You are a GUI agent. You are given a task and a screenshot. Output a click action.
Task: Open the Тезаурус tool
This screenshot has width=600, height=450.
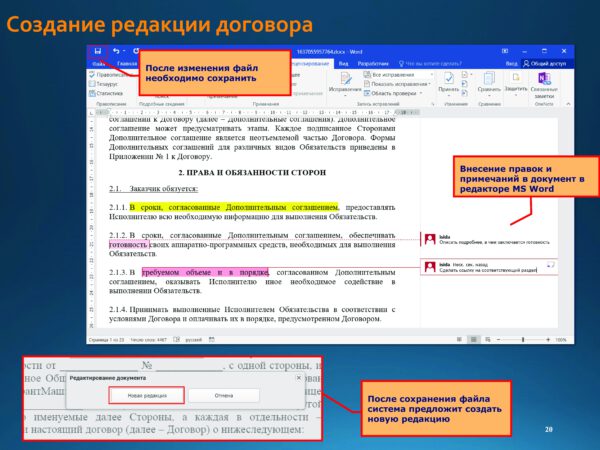[x=110, y=84]
